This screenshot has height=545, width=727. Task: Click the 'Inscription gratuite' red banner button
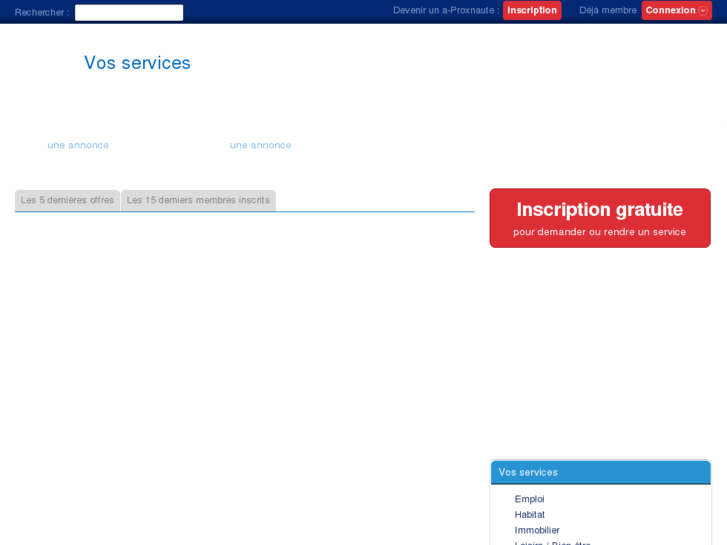point(600,218)
